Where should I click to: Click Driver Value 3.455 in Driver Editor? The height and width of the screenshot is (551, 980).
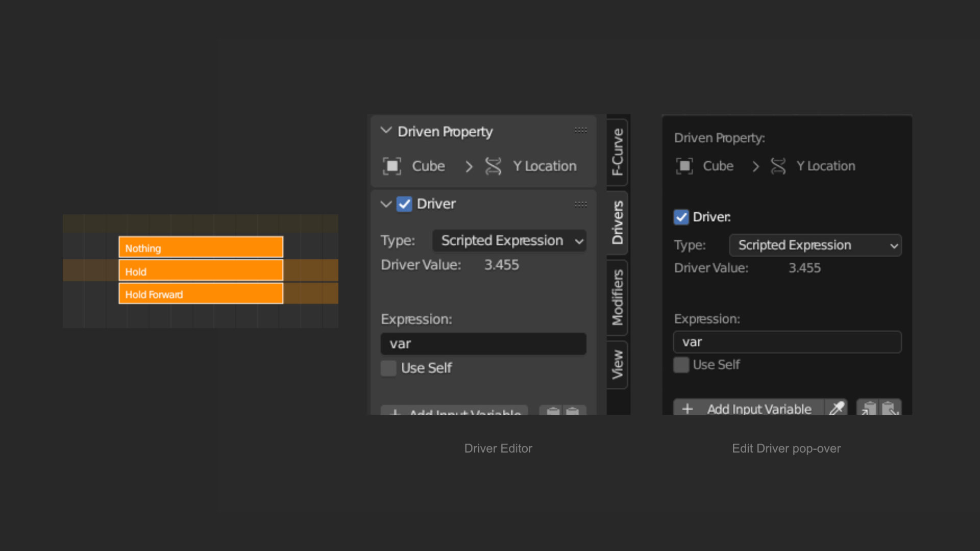[501, 265]
